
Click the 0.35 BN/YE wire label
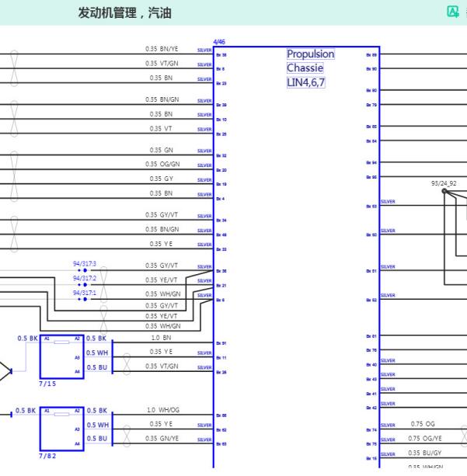click(162, 49)
